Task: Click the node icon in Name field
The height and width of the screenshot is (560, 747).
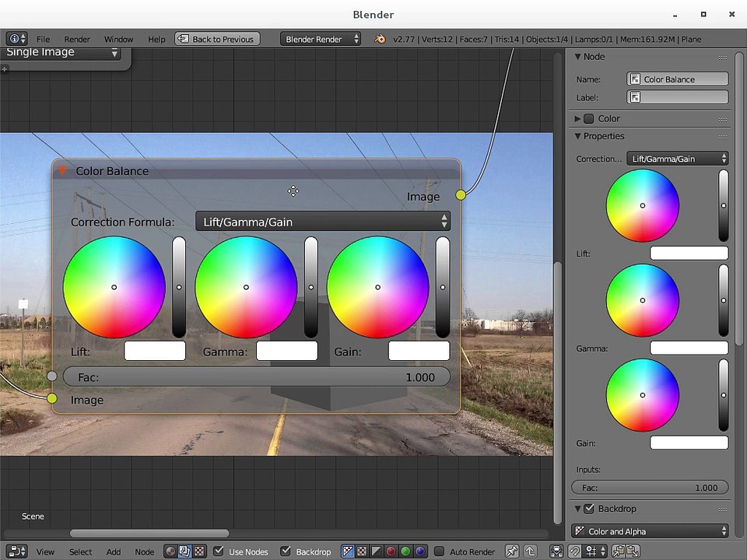Action: [x=635, y=79]
